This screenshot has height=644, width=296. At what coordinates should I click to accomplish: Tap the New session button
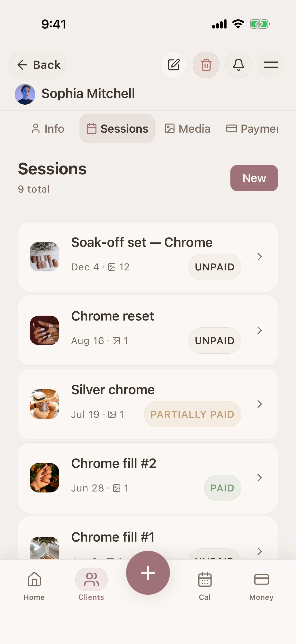(x=254, y=178)
